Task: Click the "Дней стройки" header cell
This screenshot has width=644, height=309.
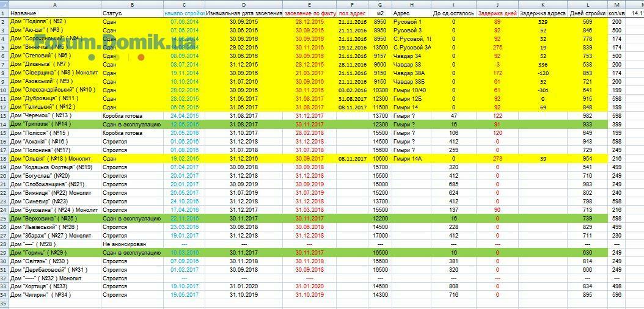Action: click(588, 13)
